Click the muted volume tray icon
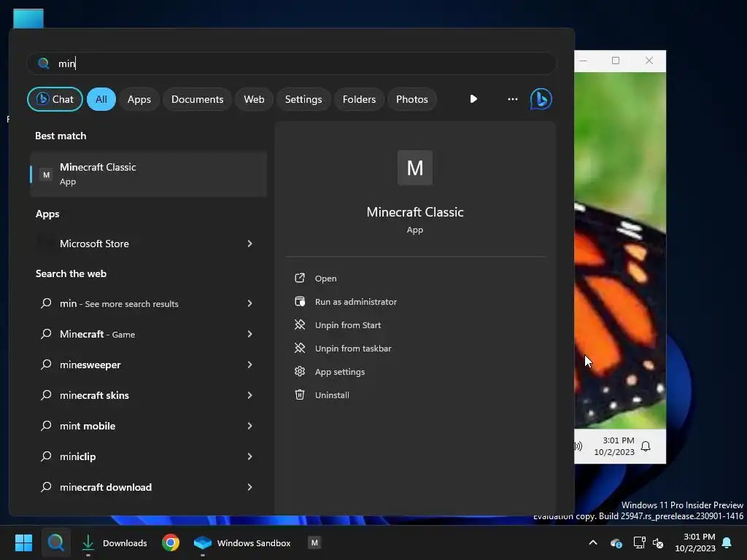 pyautogui.click(x=659, y=542)
